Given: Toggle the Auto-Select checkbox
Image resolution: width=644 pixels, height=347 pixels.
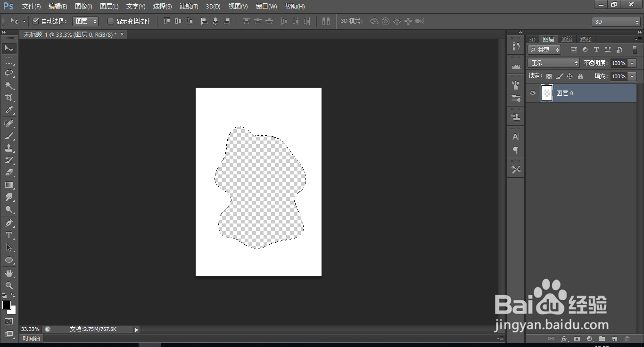Looking at the screenshot, I should (35, 21).
